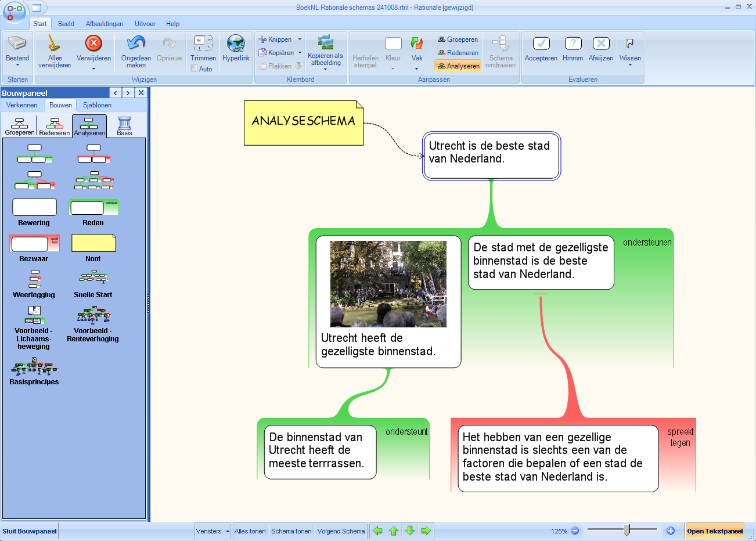The image size is (756, 541).
Task: Select the Bewering box template
Action: click(34, 207)
